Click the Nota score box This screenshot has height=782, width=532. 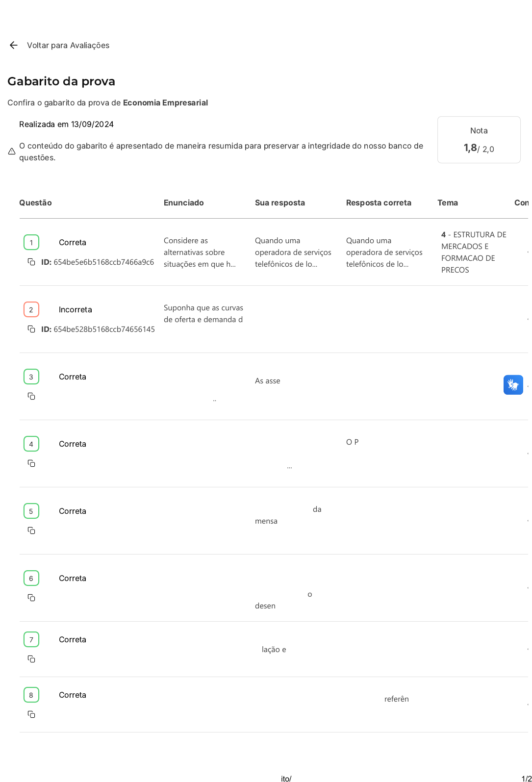(x=479, y=140)
